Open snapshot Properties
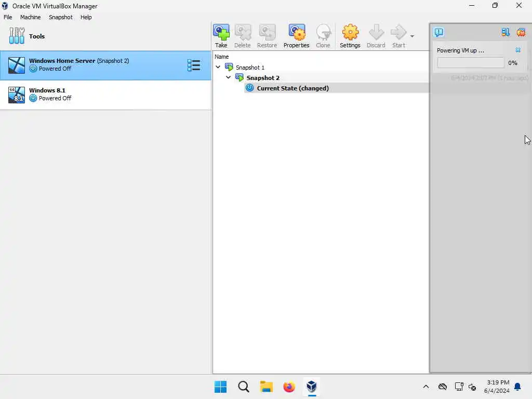 (296, 36)
